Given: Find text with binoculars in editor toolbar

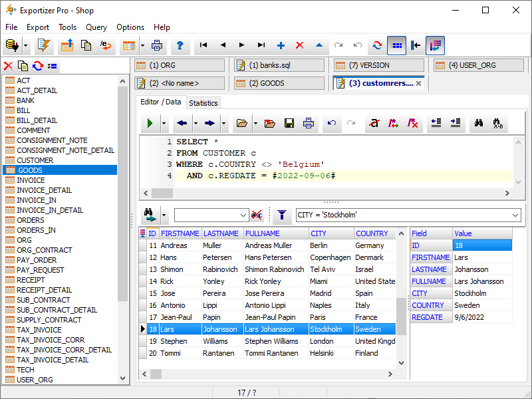Looking at the screenshot, I should click(x=479, y=124).
